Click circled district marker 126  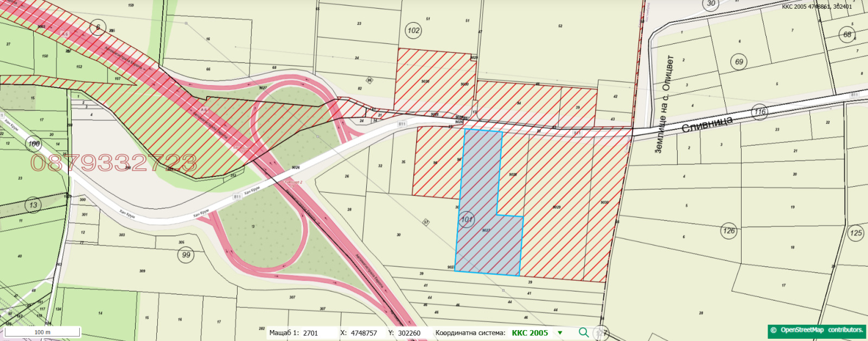click(729, 231)
